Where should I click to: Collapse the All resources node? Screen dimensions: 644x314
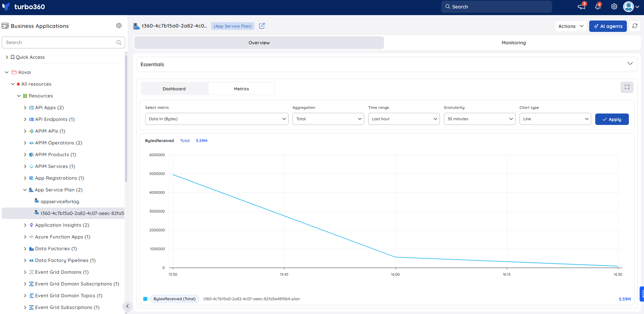click(13, 84)
